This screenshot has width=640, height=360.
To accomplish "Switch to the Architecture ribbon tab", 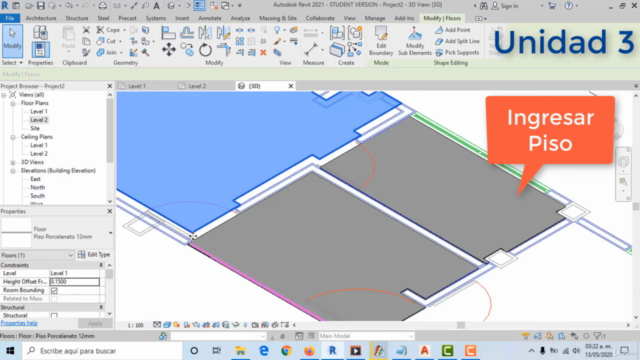I will point(41,18).
